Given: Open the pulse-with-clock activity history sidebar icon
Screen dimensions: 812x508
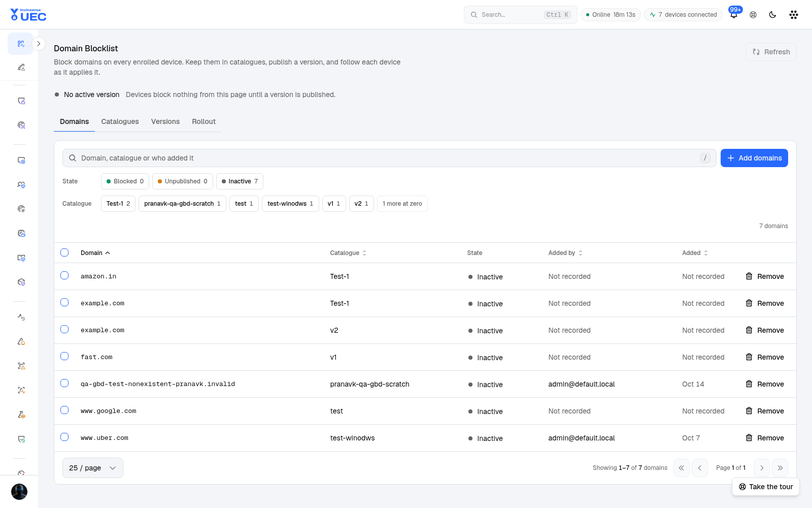Looking at the screenshot, I should (x=21, y=317).
